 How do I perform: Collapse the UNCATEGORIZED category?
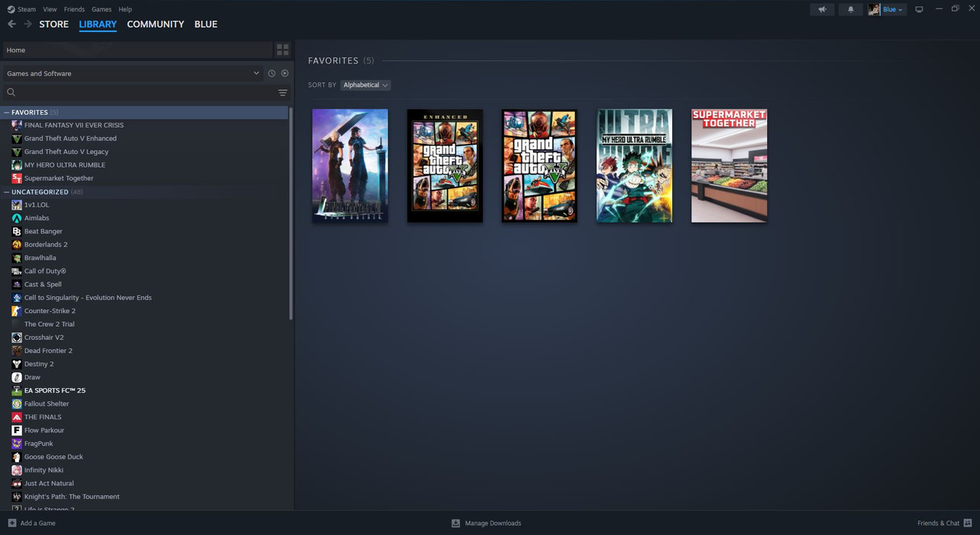click(7, 192)
